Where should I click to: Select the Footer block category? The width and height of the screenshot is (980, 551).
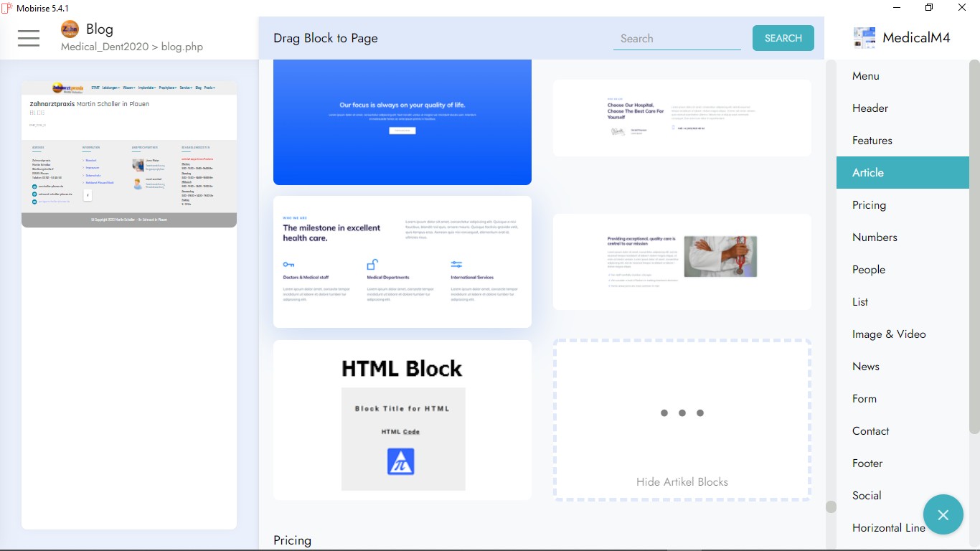903,463
